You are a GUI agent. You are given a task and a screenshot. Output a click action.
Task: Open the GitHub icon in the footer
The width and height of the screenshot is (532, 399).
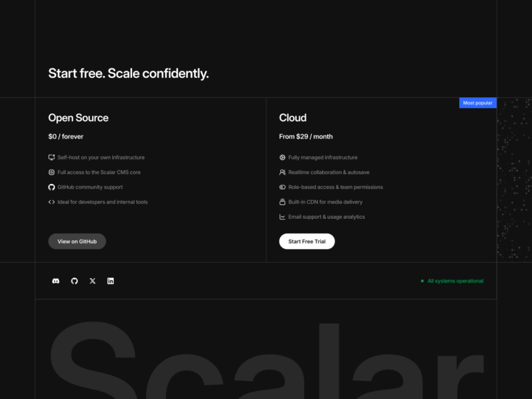coord(74,281)
